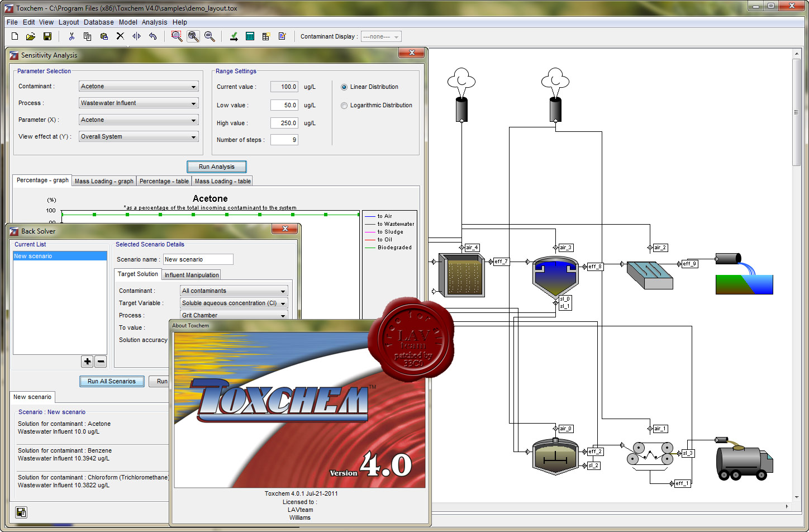Cut selection using the scissors icon
809x532 pixels.
72,36
